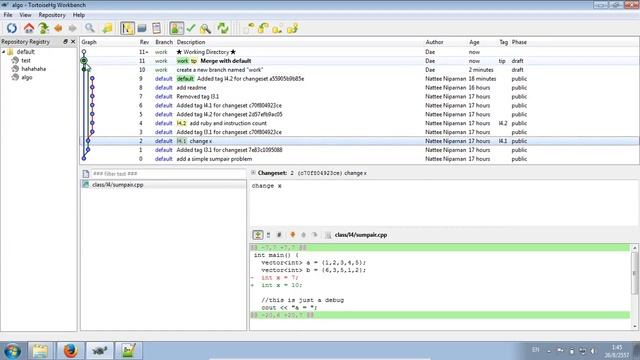Image resolution: width=640 pixels, height=360 pixels.
Task: Go to working directory parent (house icon)
Action: pyautogui.click(x=29, y=28)
